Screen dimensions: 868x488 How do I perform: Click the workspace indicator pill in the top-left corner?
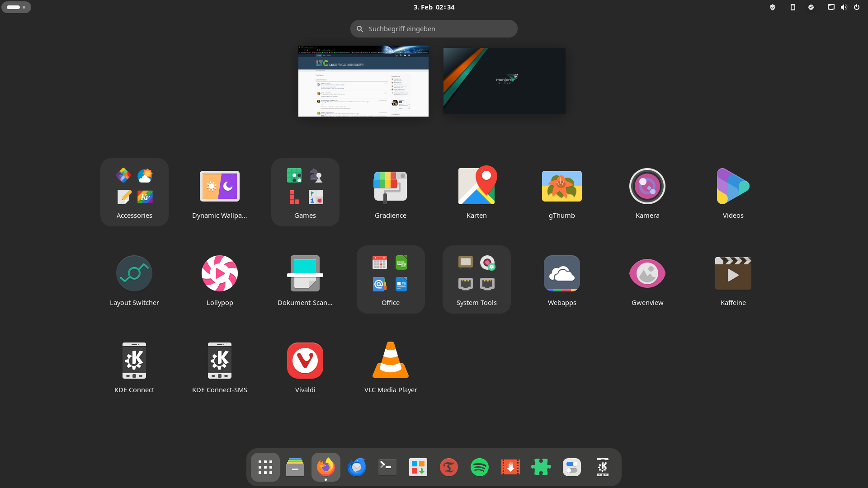coord(16,7)
